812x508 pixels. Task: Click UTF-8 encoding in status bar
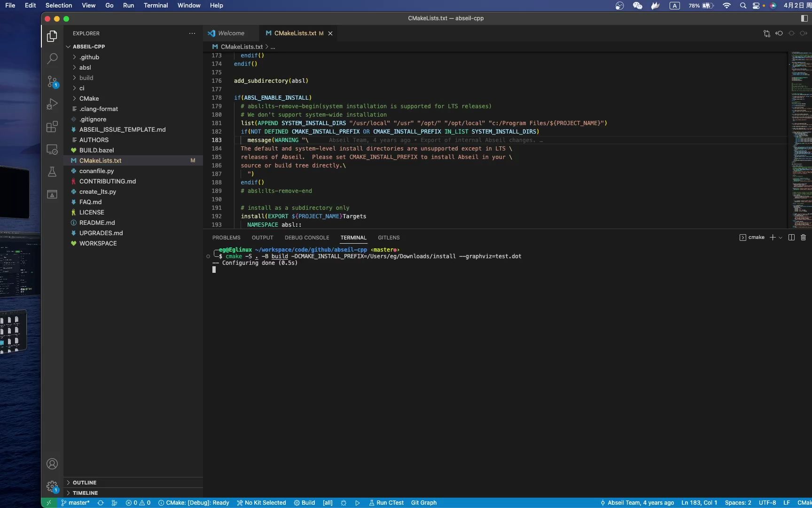click(767, 503)
